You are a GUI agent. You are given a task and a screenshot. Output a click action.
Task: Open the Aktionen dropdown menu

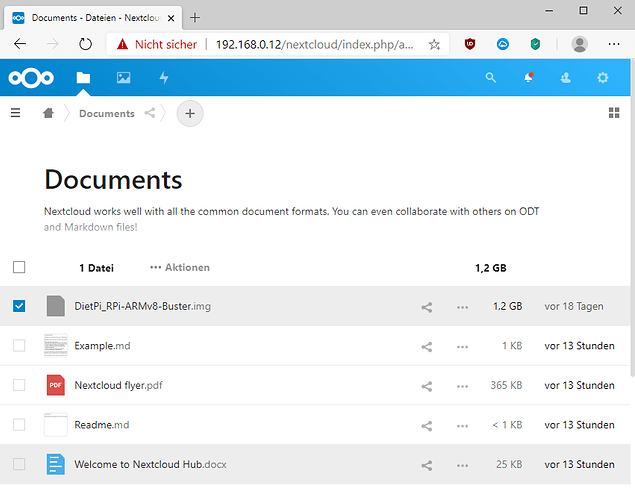point(180,268)
